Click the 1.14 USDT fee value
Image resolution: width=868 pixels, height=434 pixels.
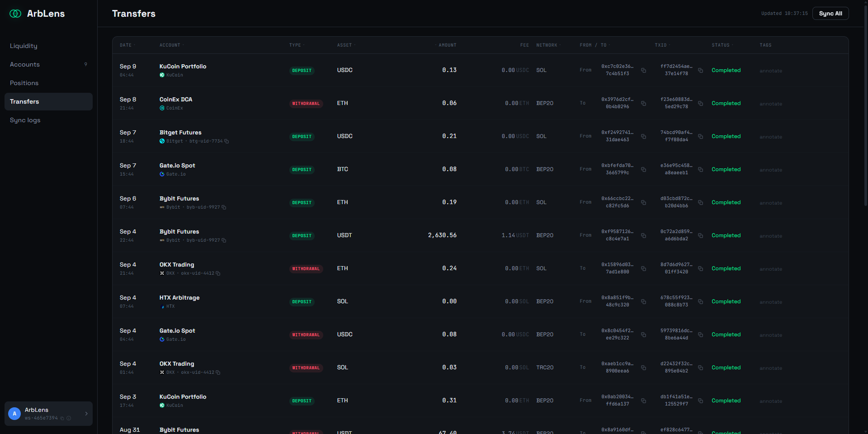[515, 235]
